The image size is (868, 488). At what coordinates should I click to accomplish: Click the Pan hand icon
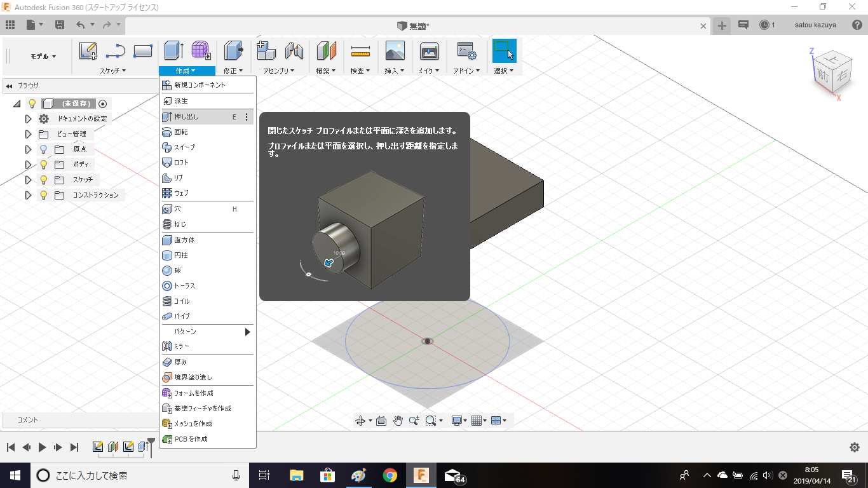coord(398,421)
